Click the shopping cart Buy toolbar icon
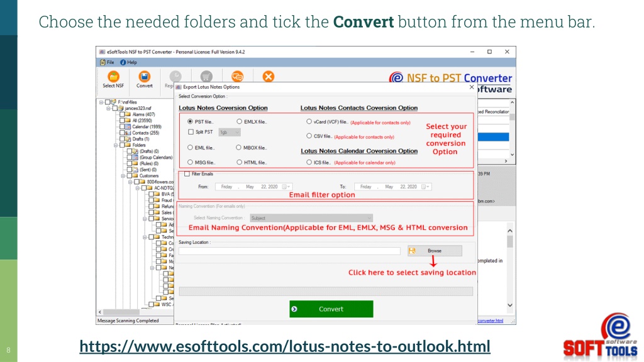The image size is (644, 362). pos(206,76)
